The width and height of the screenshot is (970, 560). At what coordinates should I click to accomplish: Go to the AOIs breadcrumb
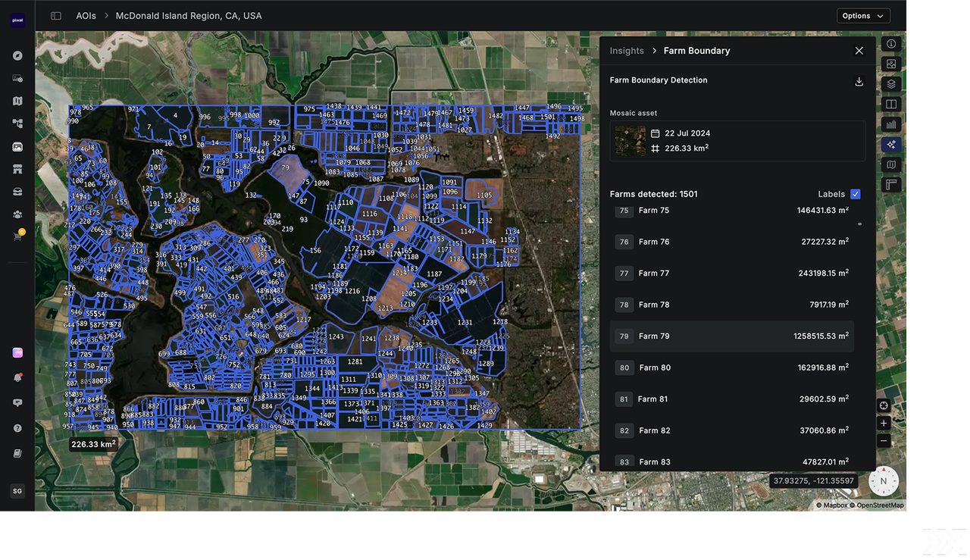[86, 16]
